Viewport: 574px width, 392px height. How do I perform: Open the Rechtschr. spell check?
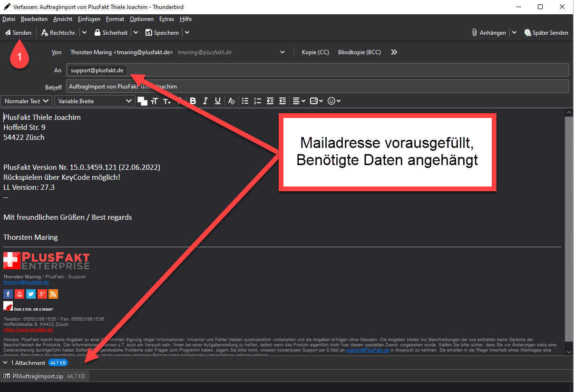pos(59,33)
